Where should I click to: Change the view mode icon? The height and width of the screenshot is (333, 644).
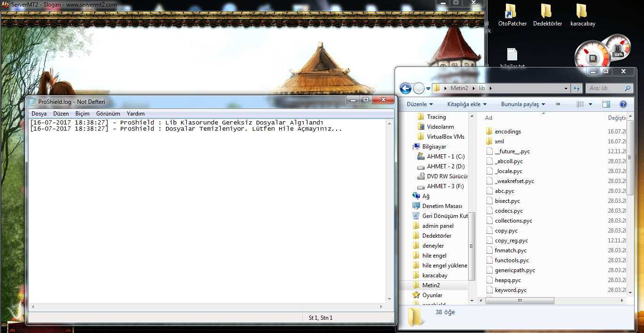(580, 104)
